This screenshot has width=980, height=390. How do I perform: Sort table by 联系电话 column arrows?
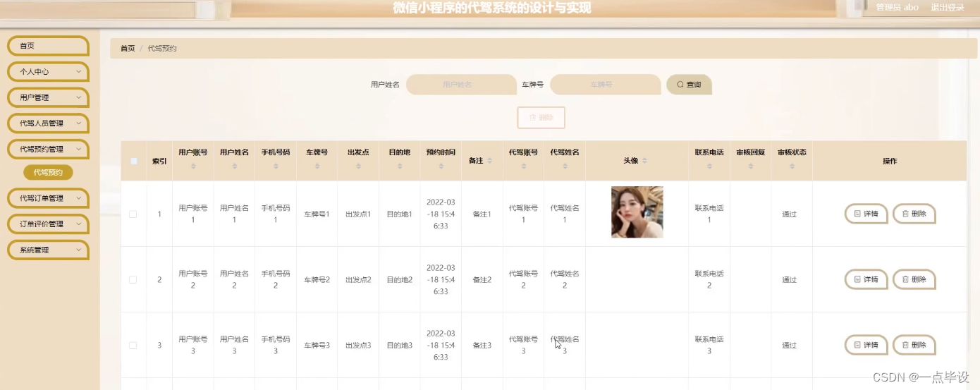click(x=709, y=166)
